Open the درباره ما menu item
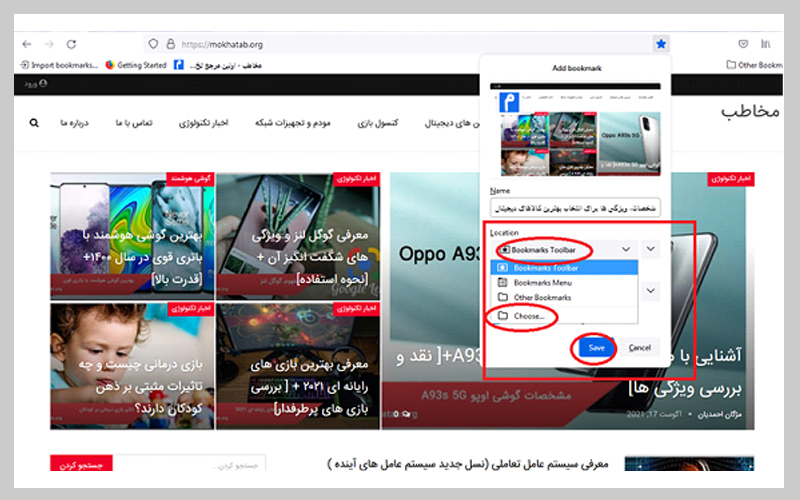The image size is (800, 500). coord(74,123)
